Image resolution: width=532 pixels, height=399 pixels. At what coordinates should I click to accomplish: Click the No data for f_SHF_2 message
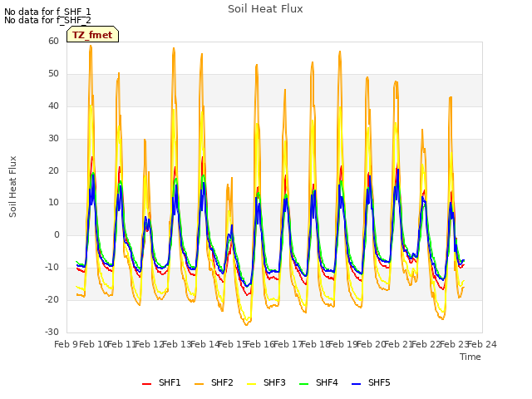tap(47, 20)
